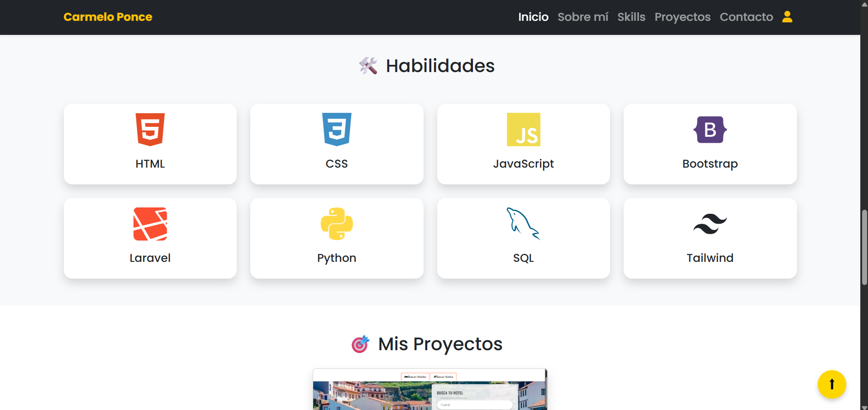Viewport: 868px width, 410px height.
Task: Click the CSS3 shield icon
Action: [x=337, y=130]
